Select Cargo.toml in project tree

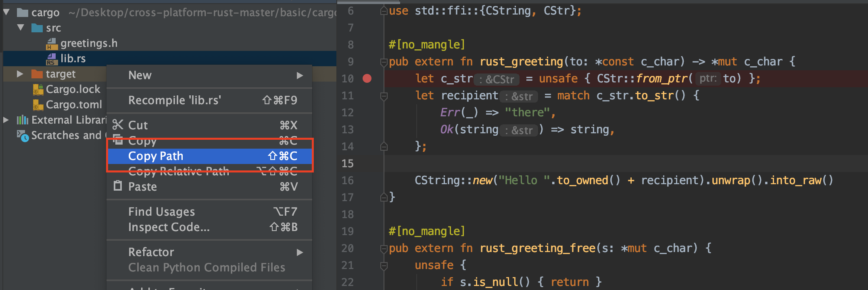[x=74, y=105]
